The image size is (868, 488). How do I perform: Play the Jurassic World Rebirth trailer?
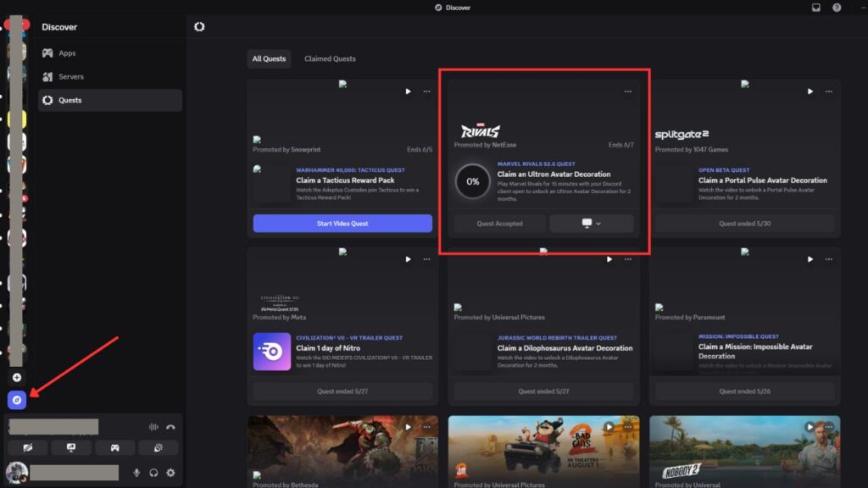(609, 259)
